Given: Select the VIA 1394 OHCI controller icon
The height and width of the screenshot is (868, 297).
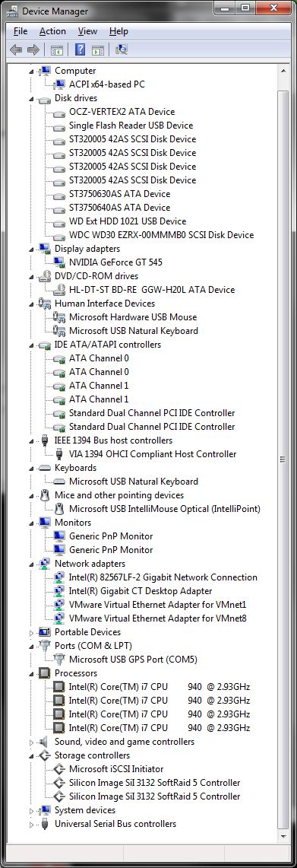Looking at the screenshot, I should pyautogui.click(x=60, y=454).
